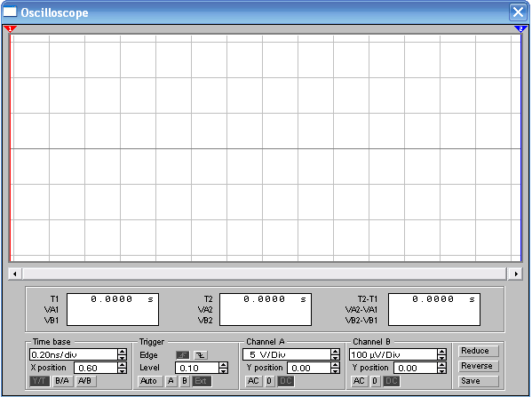The width and height of the screenshot is (532, 397).
Task: Click the Channel A 5 V/Div field
Action: click(287, 355)
